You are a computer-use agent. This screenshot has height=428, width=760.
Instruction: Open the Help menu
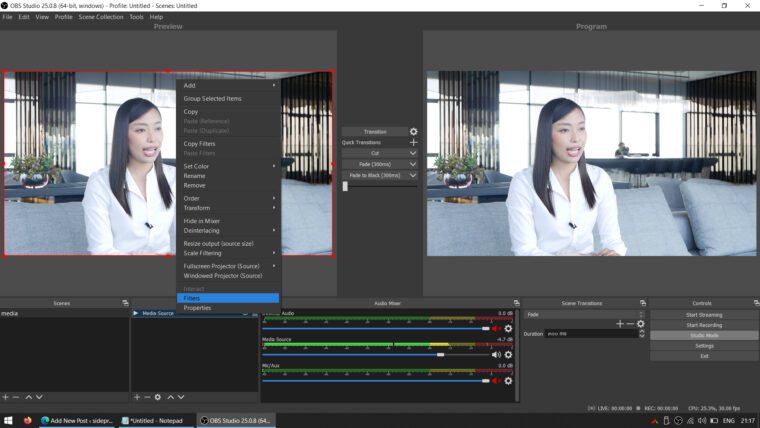(x=156, y=17)
